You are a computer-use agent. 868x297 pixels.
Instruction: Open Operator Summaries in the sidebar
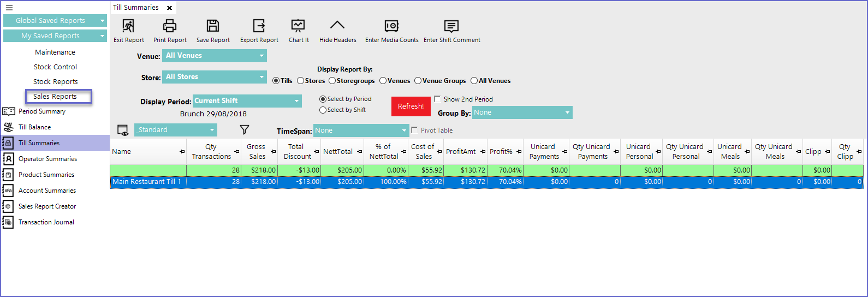pyautogui.click(x=47, y=159)
